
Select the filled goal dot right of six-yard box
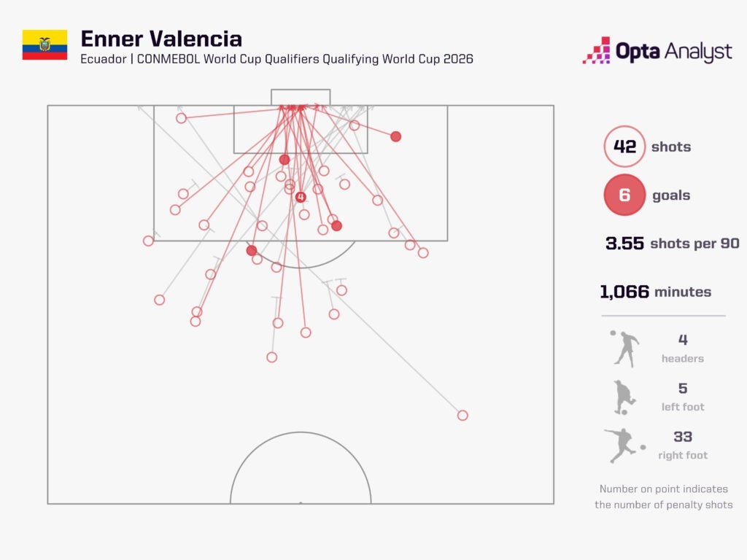coord(395,136)
